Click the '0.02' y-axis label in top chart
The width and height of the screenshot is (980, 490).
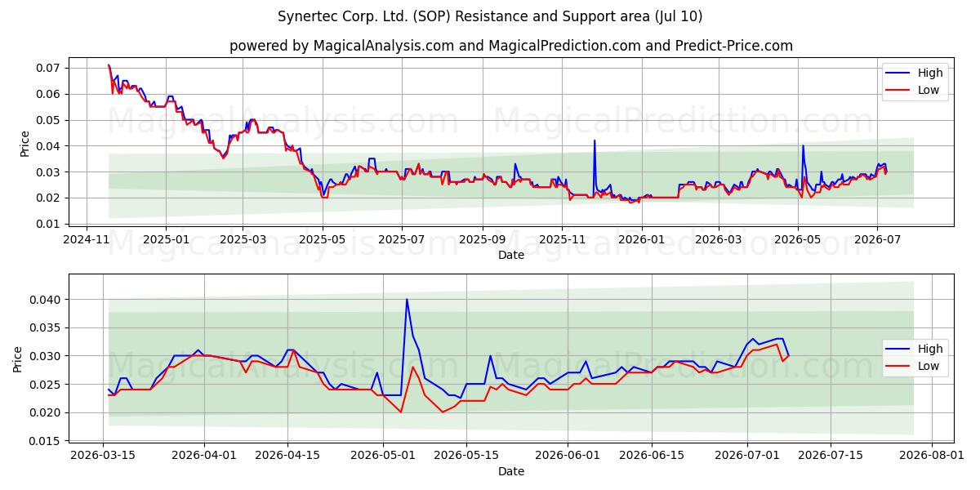pyautogui.click(x=50, y=198)
